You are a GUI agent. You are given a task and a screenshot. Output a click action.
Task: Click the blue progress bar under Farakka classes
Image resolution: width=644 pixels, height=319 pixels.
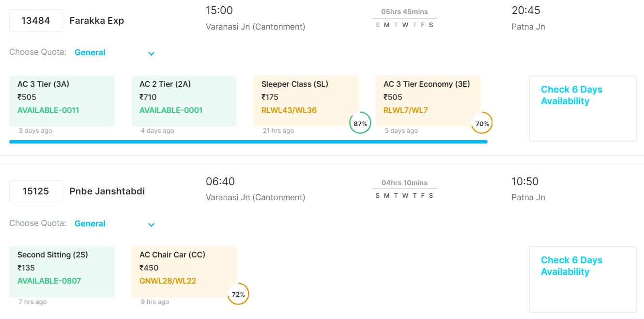(248, 142)
